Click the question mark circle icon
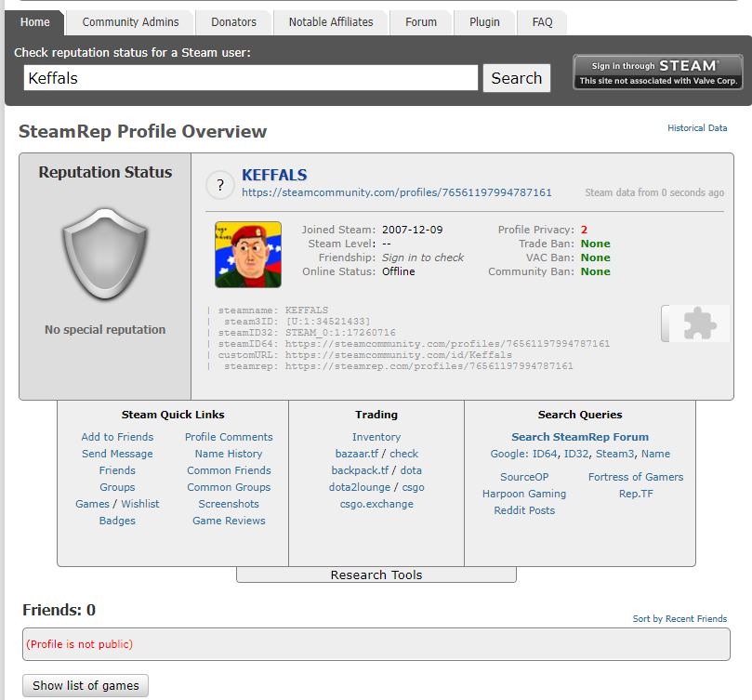The image size is (752, 700). (219, 185)
